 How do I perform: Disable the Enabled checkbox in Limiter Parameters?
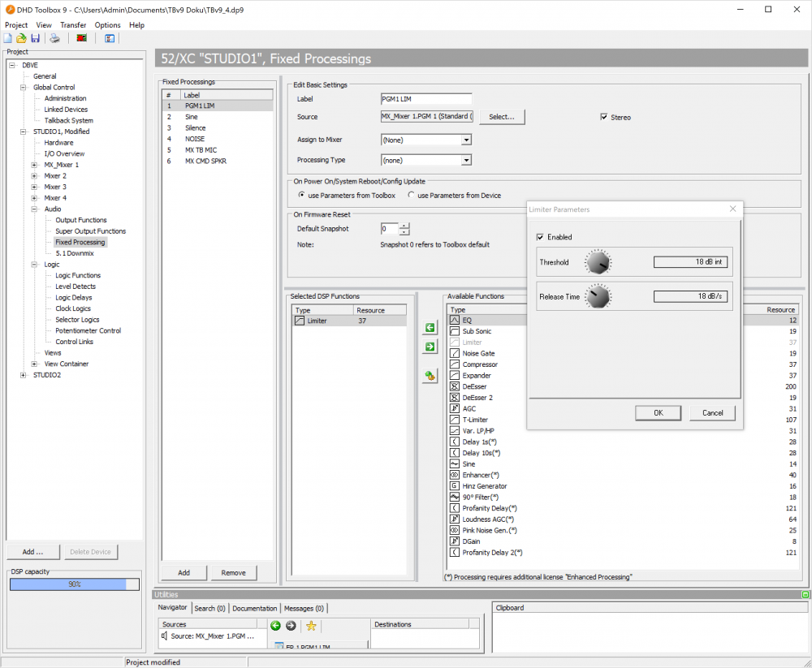(540, 237)
